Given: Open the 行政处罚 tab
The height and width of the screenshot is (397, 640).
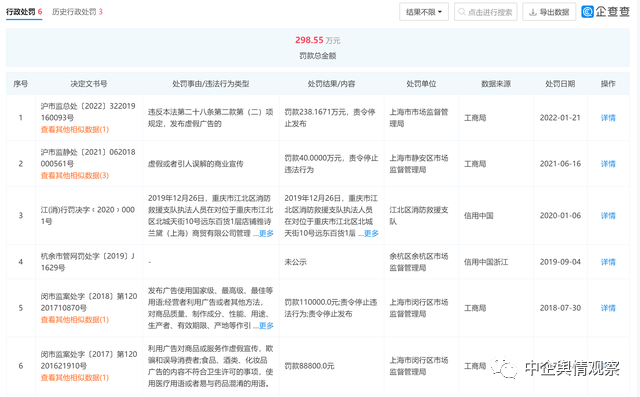Looking at the screenshot, I should tap(24, 12).
